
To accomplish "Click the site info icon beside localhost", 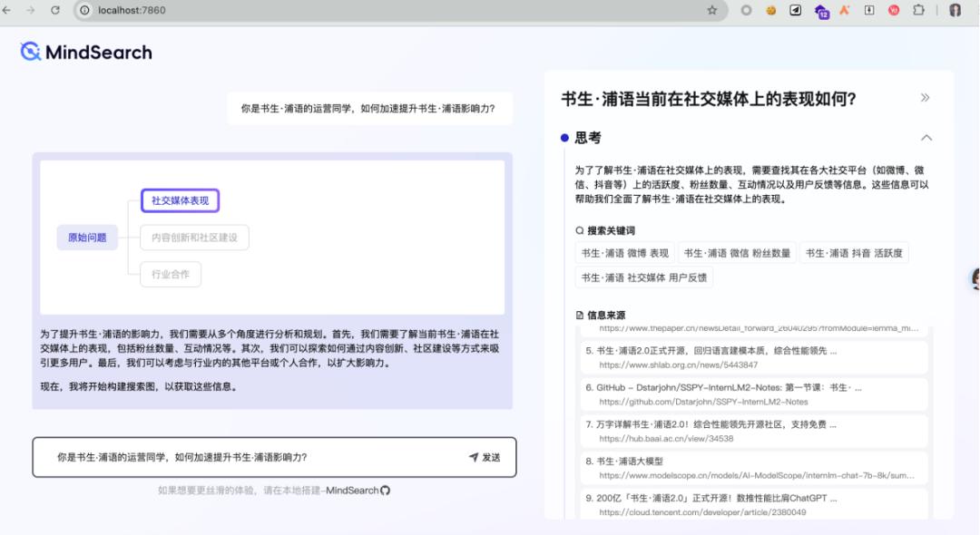I will pyautogui.click(x=84, y=10).
